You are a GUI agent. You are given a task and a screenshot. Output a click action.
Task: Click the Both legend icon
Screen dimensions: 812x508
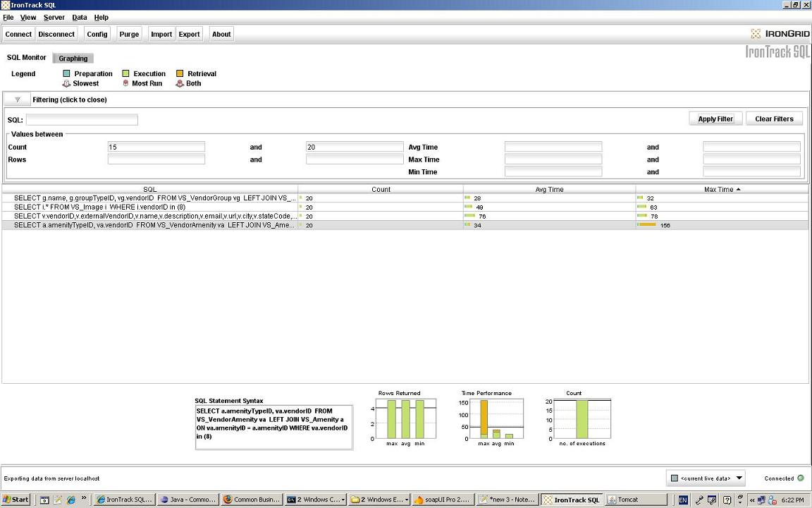(180, 83)
